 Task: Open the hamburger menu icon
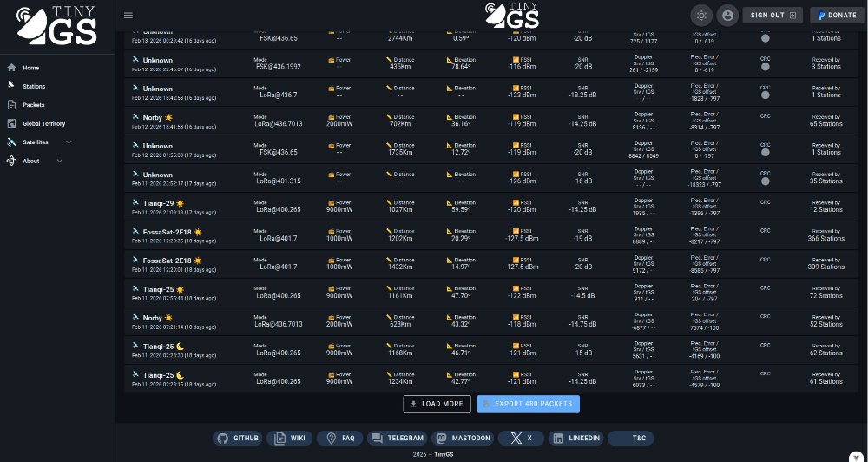(x=128, y=16)
